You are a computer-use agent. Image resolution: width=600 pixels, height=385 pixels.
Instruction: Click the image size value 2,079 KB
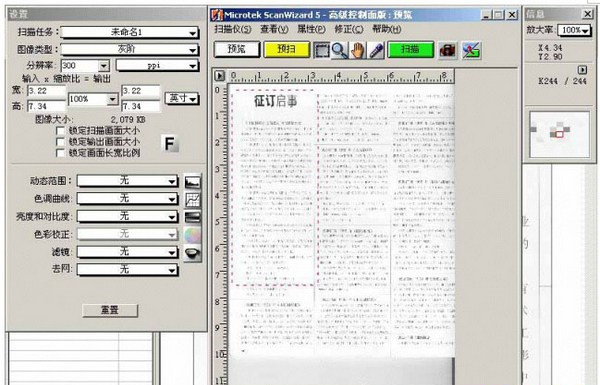tap(128, 120)
